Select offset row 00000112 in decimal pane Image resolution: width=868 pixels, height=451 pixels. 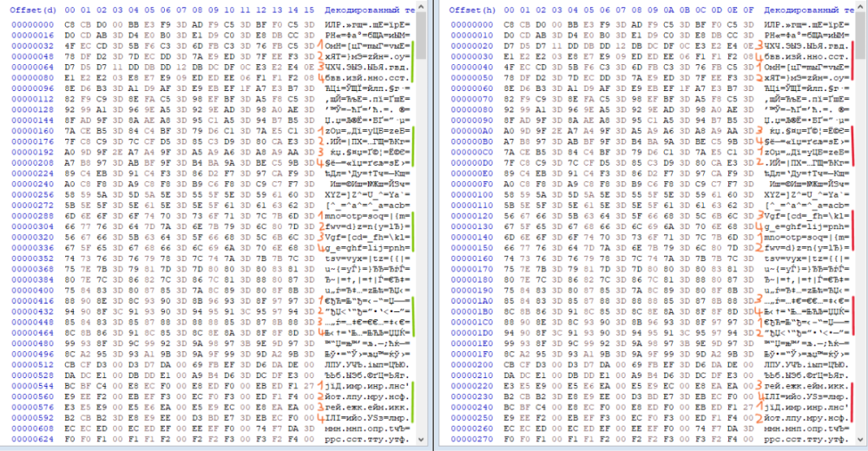tap(24, 100)
